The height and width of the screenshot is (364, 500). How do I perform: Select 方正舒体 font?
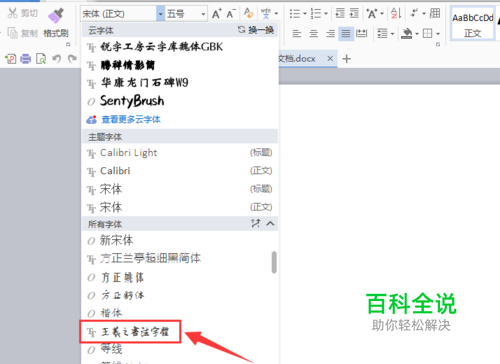point(177,295)
